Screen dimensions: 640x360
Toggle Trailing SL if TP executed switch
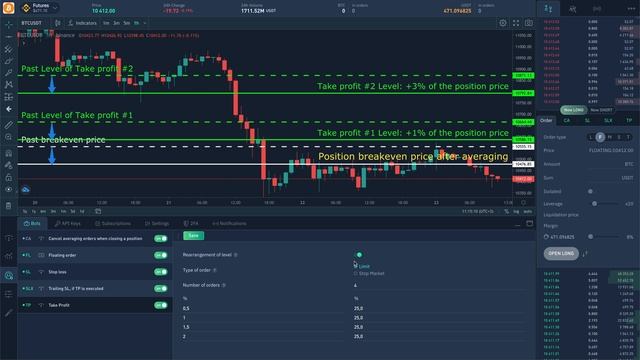[x=161, y=289]
